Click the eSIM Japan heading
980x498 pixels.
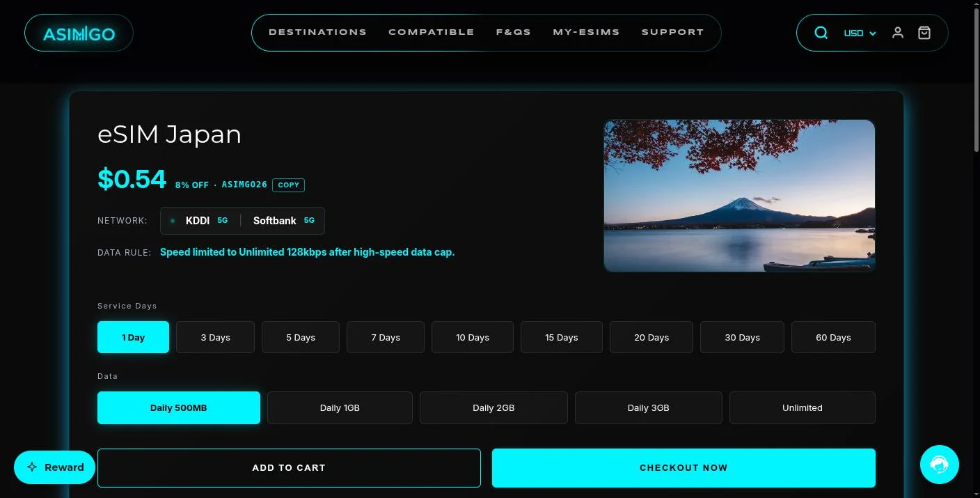[x=169, y=134]
